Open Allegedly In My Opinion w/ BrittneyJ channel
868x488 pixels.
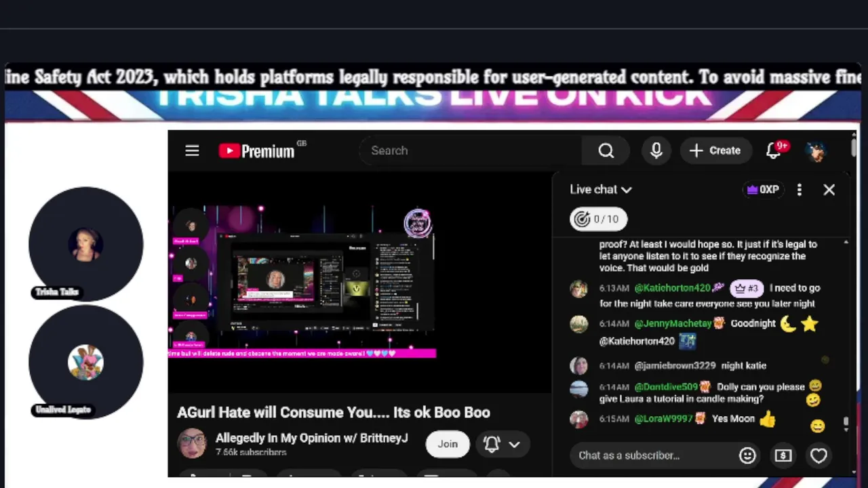pos(312,438)
